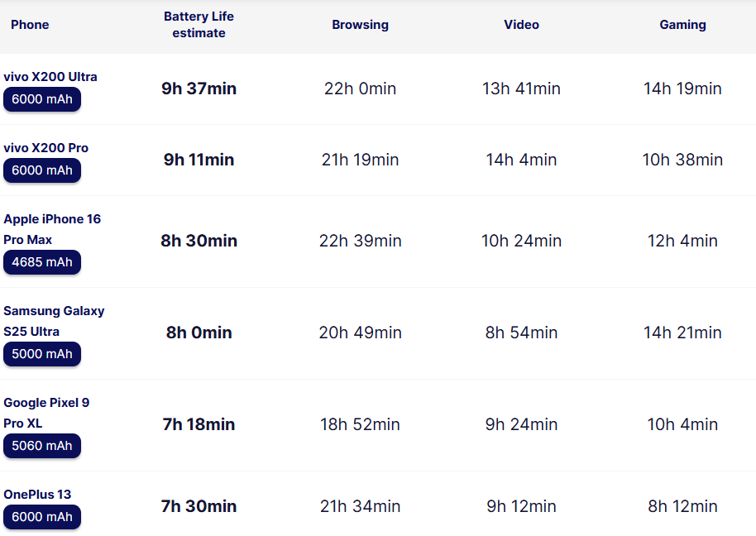Click the Browsing column header
Image resolution: width=756 pixels, height=536 pixels.
[x=360, y=25]
